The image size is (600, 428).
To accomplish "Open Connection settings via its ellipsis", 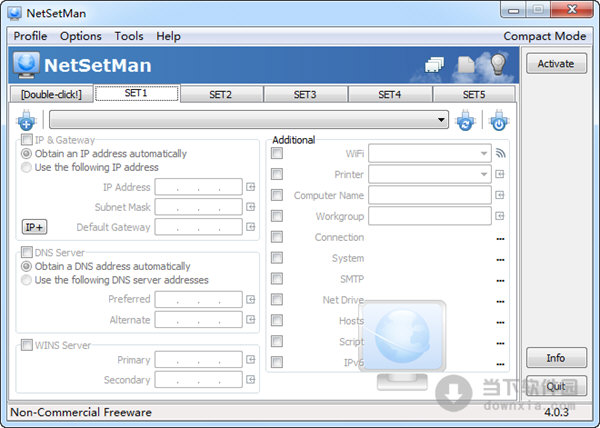I will (500, 239).
